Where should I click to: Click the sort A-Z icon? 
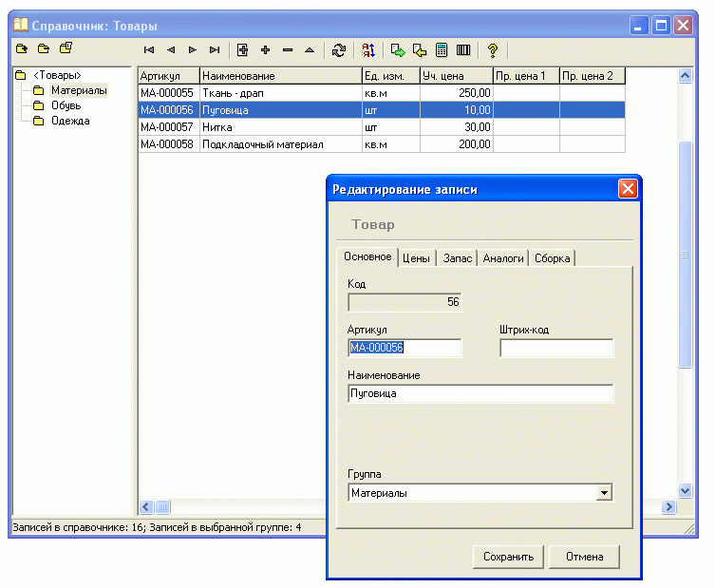pyautogui.click(x=368, y=49)
